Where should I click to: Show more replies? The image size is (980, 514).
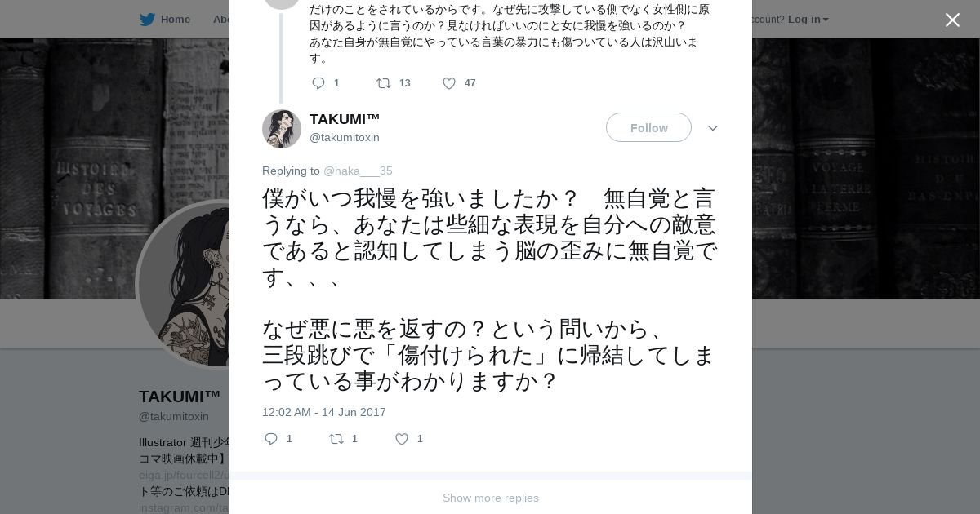point(491,498)
